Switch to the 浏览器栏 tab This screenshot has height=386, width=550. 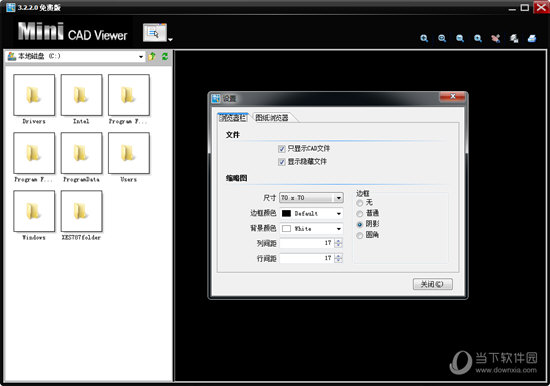point(233,118)
